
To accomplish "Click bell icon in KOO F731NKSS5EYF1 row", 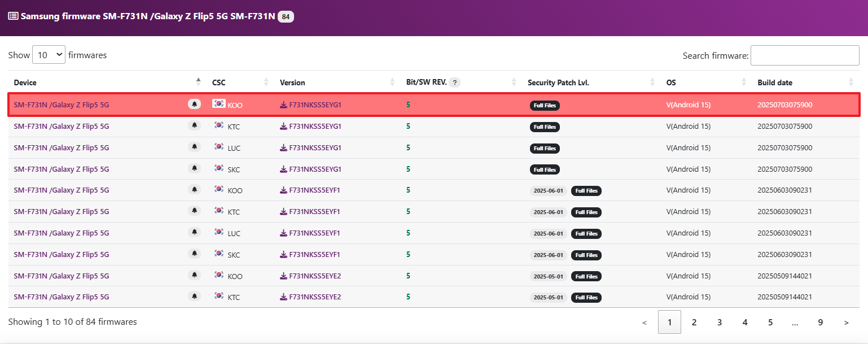I will (195, 189).
